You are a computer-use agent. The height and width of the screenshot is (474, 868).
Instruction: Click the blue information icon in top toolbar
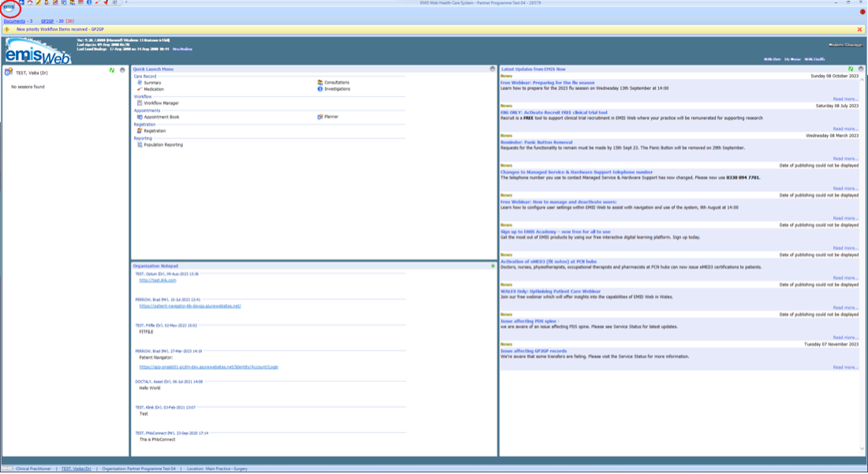pyautogui.click(x=89, y=2)
